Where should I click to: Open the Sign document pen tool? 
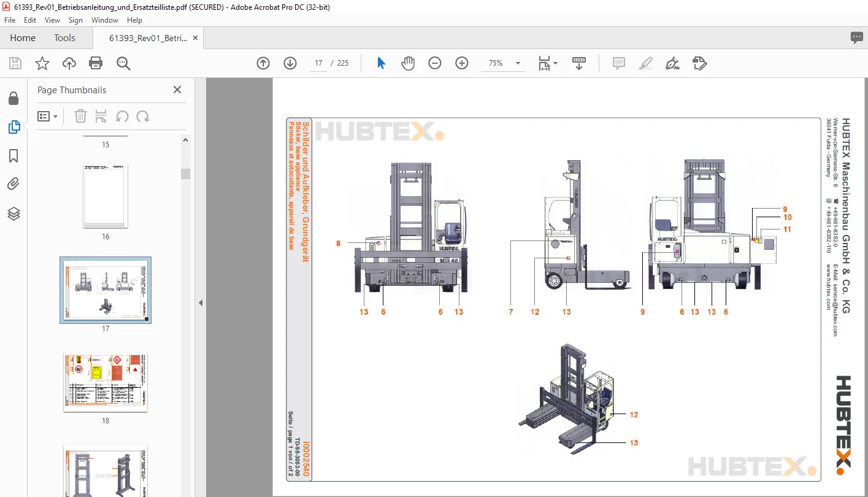click(x=672, y=63)
